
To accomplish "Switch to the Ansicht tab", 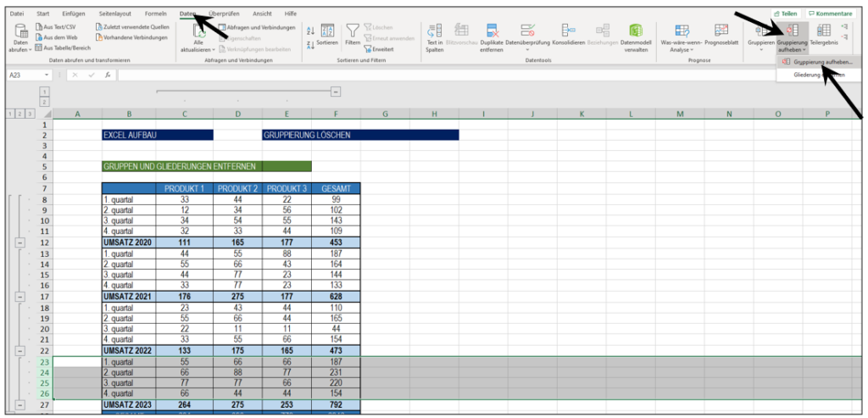I will tap(262, 14).
